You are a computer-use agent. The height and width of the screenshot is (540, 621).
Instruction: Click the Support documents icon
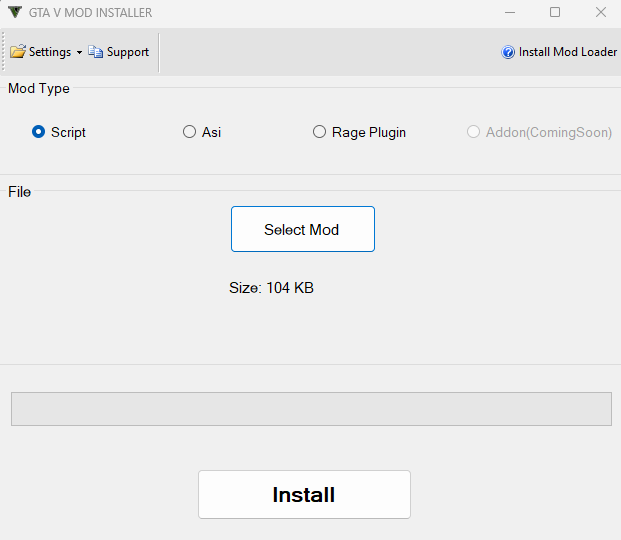point(95,52)
